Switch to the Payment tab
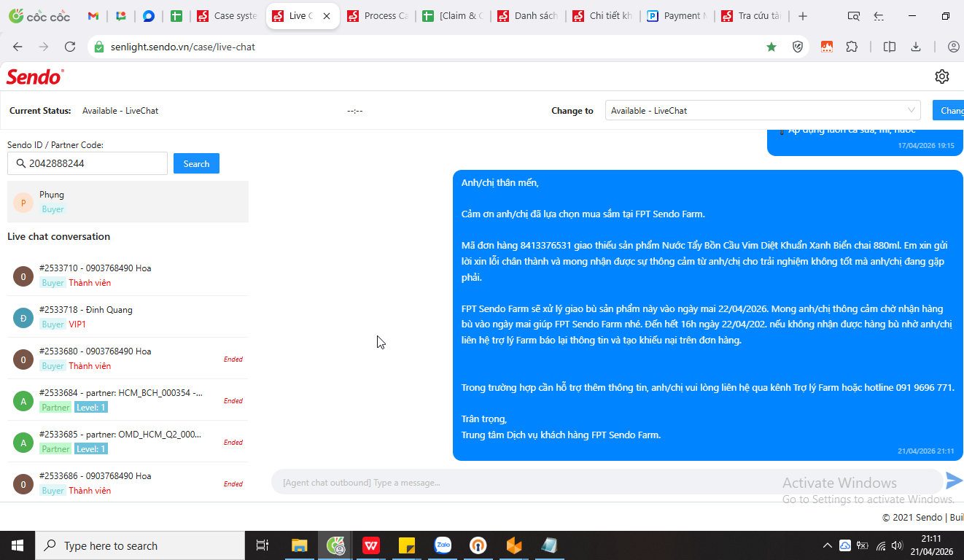The image size is (964, 560). coord(678,16)
